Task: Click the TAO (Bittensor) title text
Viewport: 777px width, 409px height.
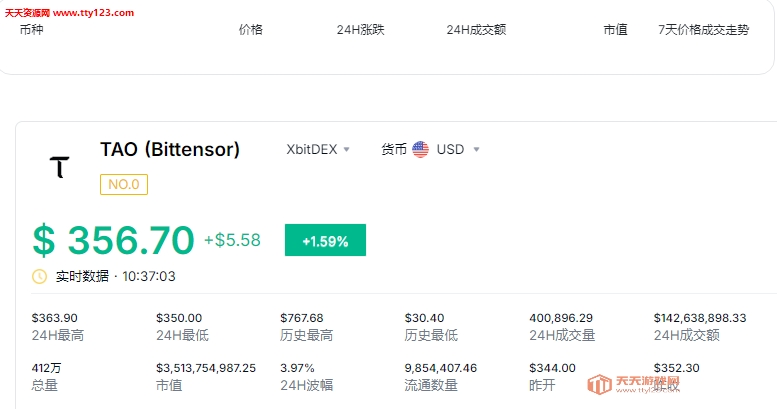Action: 170,150
